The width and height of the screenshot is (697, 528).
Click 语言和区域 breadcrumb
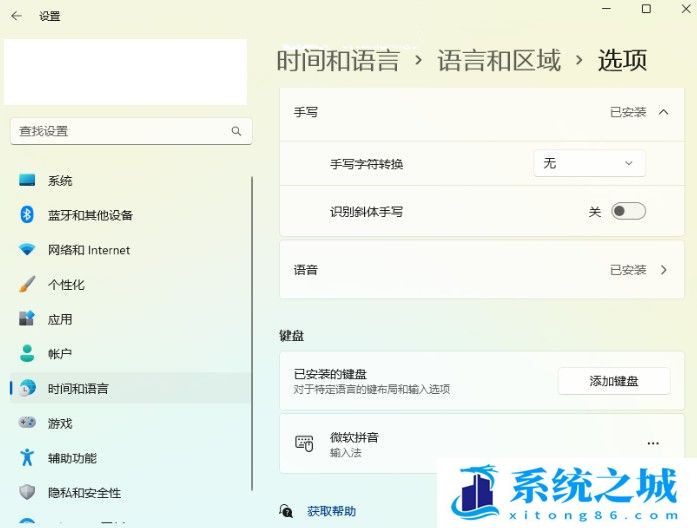(x=498, y=60)
